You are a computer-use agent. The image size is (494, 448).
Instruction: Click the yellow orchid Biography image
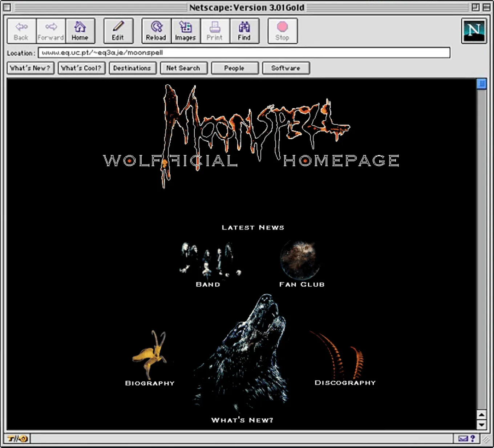click(x=150, y=354)
